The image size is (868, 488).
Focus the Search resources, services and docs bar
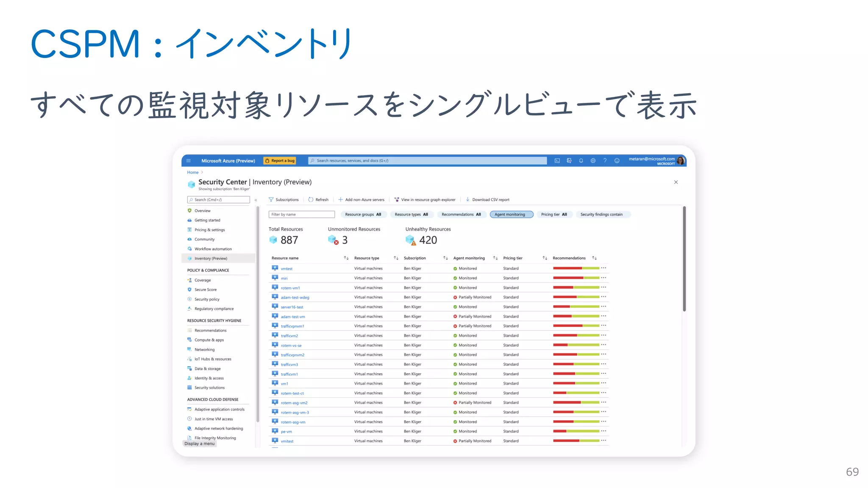click(x=427, y=161)
